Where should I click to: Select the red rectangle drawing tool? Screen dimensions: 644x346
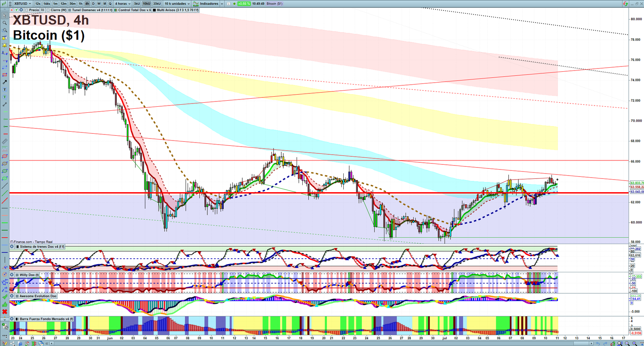pos(5,75)
